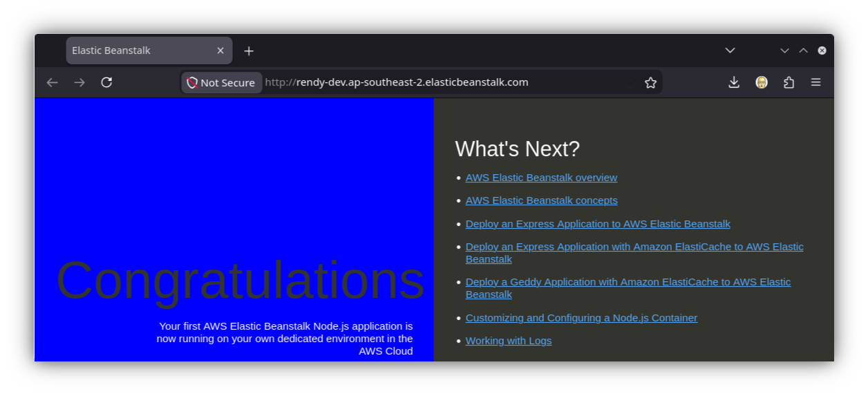
Task: Open the downloads panel
Action: (734, 82)
